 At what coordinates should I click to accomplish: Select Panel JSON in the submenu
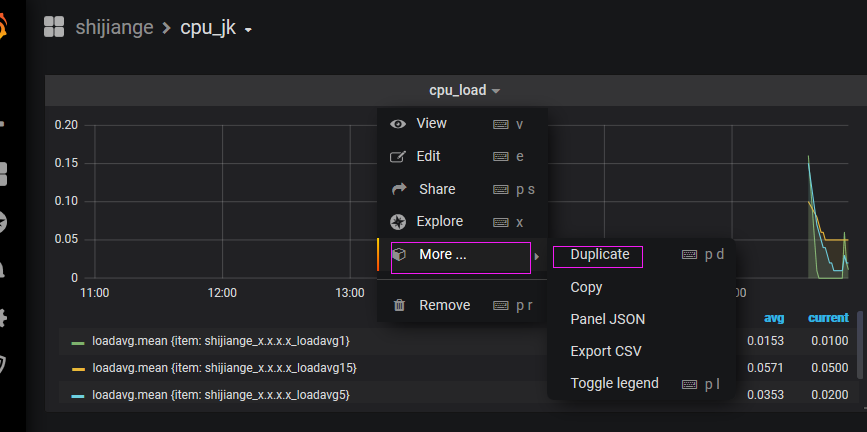click(x=607, y=319)
